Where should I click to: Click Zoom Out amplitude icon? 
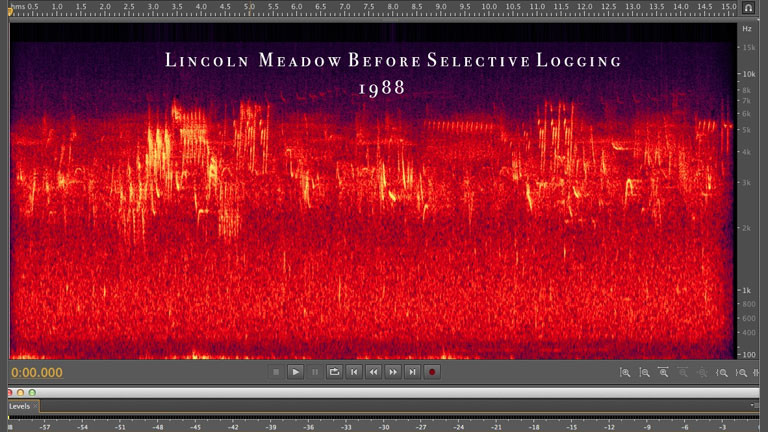tap(645, 373)
